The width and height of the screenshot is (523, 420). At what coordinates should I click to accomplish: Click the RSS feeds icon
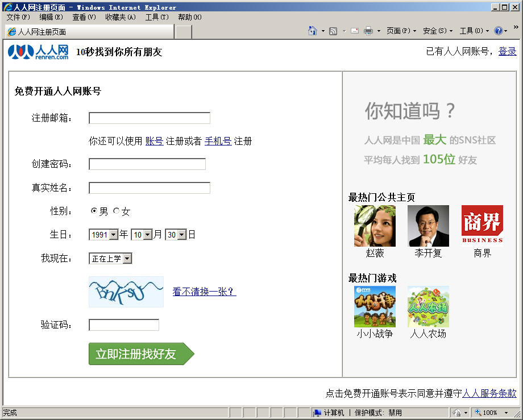point(334,31)
